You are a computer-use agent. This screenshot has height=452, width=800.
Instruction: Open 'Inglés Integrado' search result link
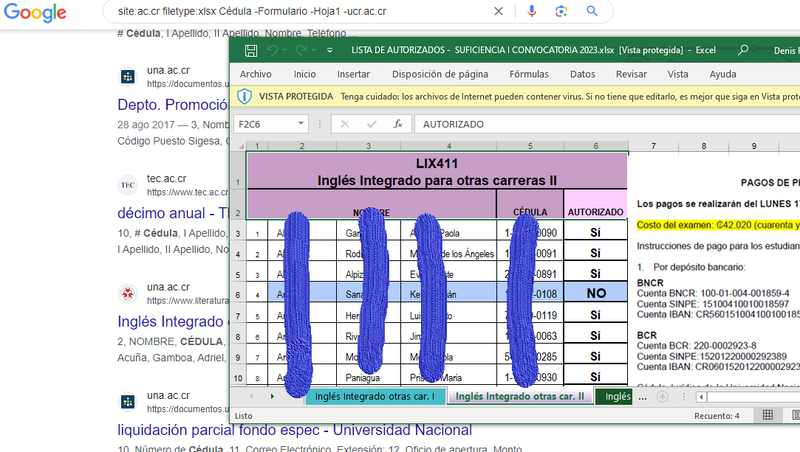pos(170,322)
